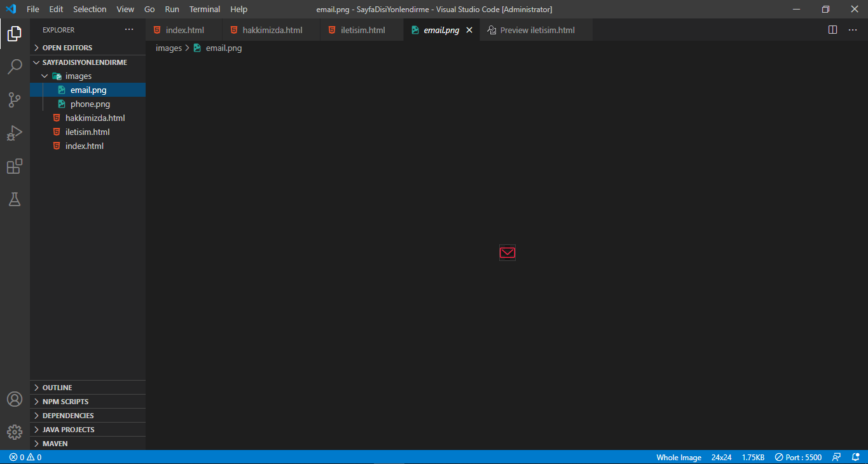
Task: Switch to the hakkimizda.html tab
Action: click(272, 30)
